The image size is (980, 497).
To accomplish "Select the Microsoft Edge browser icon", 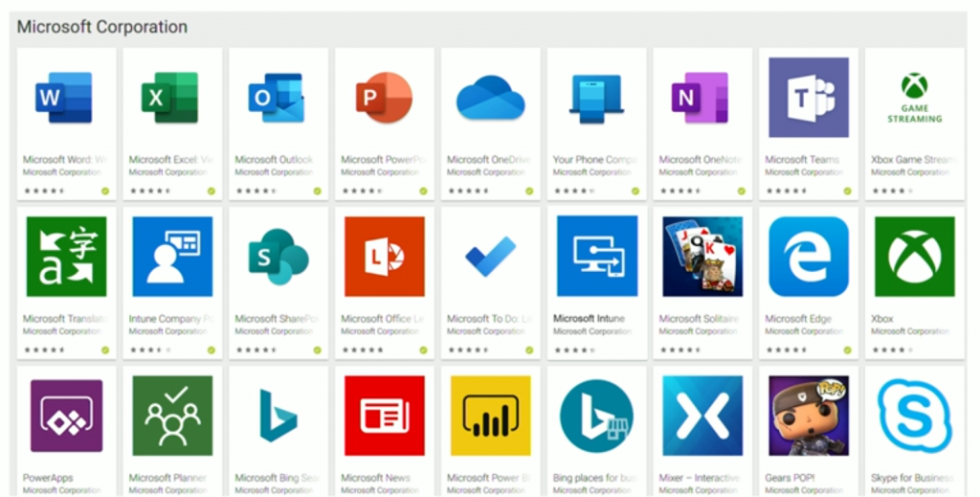I will coord(809,256).
